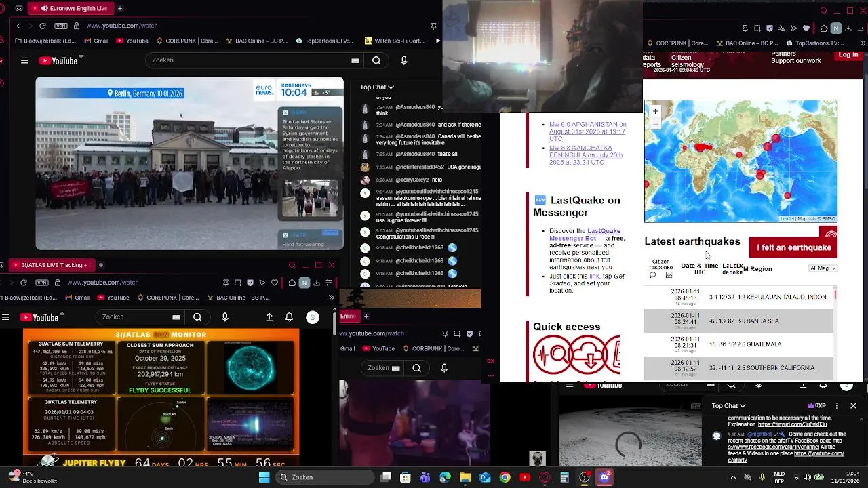
Task: Click the on-screen keyboard icon in Euronews search box
Action: tap(355, 60)
